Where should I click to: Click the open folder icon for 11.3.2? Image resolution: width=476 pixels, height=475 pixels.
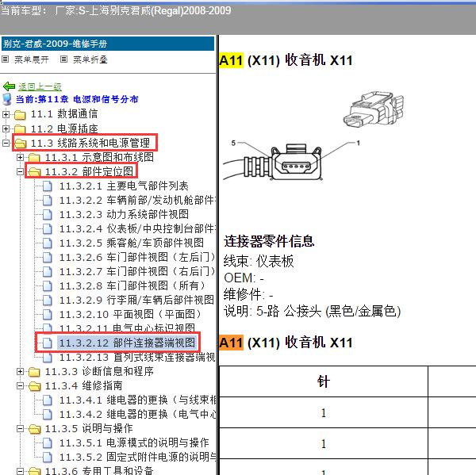pyautogui.click(x=34, y=172)
